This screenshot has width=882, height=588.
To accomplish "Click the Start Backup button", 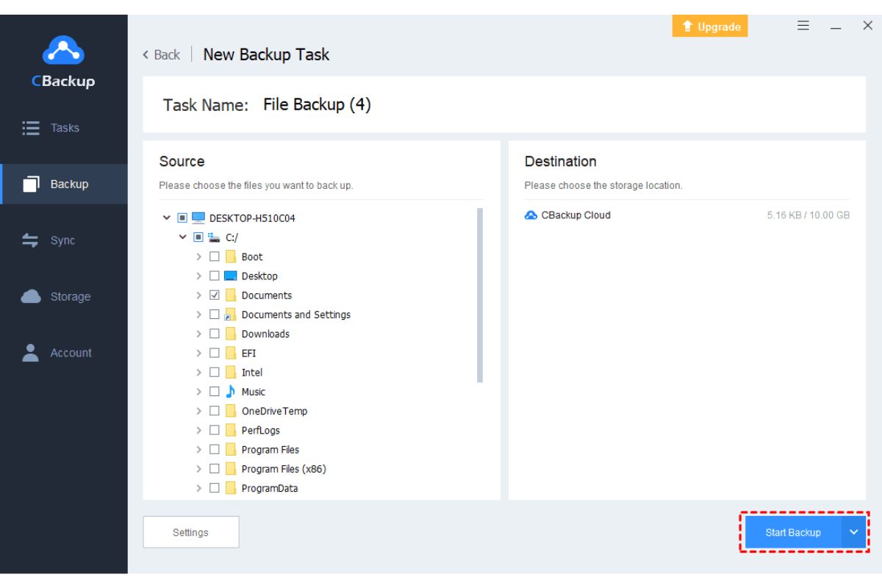I will (793, 532).
